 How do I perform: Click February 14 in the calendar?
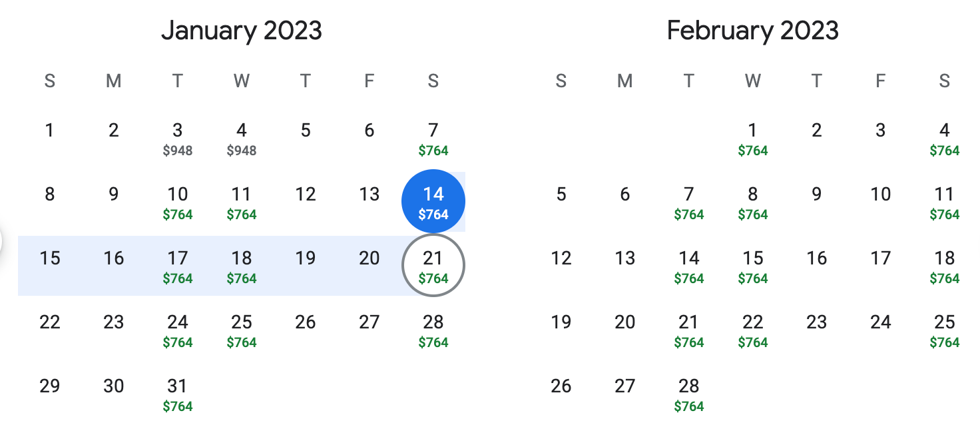pyautogui.click(x=688, y=266)
